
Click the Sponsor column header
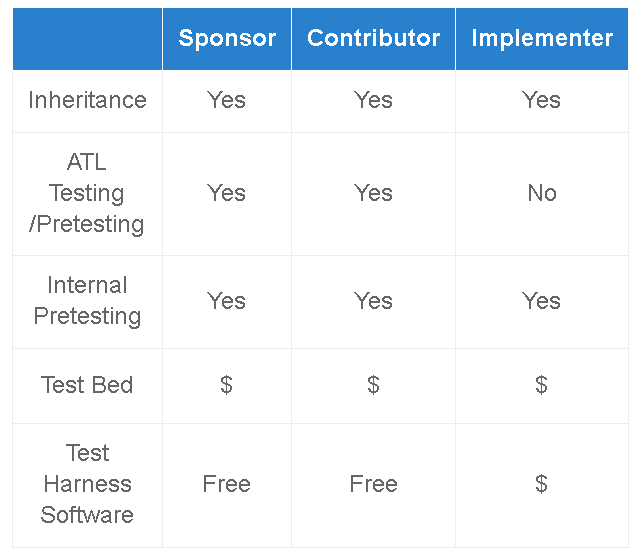click(227, 39)
